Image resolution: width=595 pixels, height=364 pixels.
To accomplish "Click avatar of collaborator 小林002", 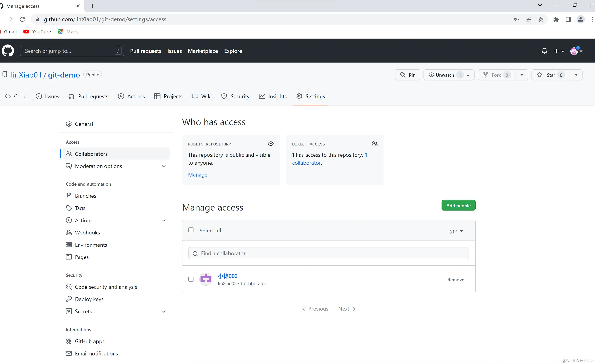I will [x=206, y=280].
